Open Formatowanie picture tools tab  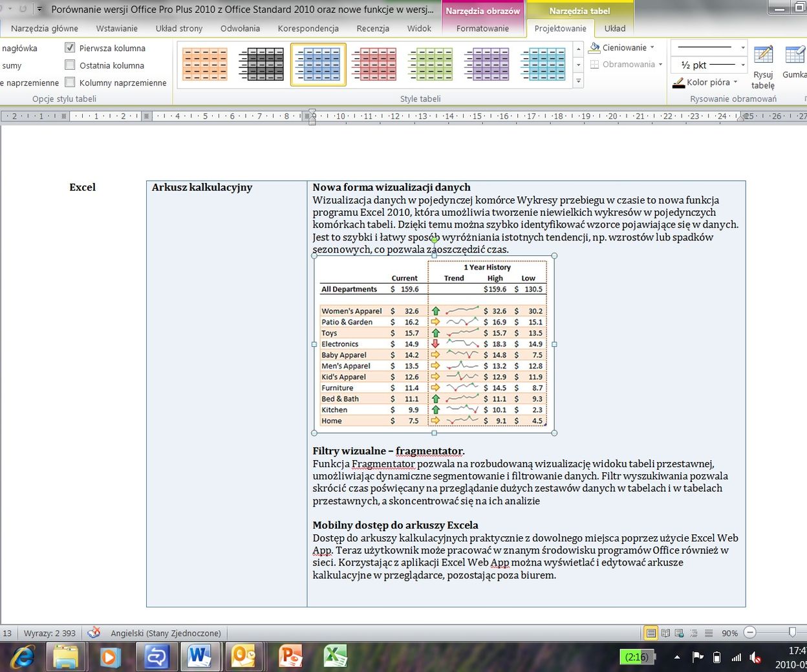coord(482,28)
